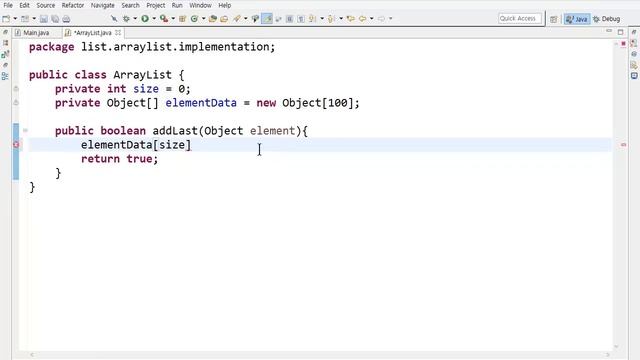This screenshot has width=640, height=360.
Task: Toggle Show Whitespace Characters icon
Action: tap(301, 19)
